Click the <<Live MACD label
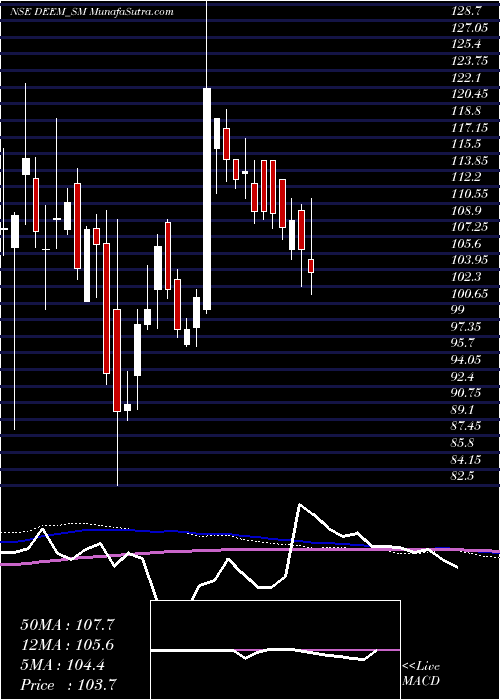The height and width of the screenshot is (700, 500). [421, 674]
